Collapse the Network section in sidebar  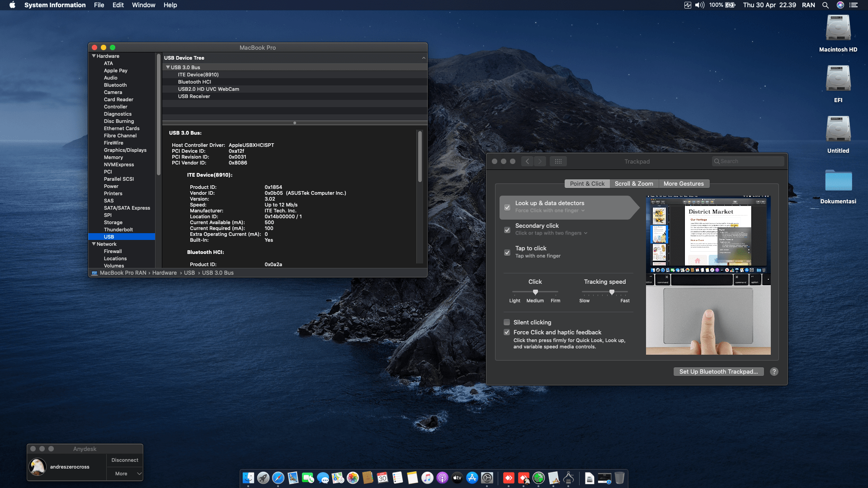pos(94,244)
